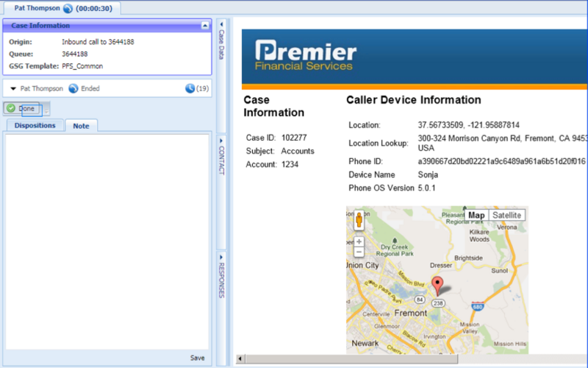Viewport: 588px width, 368px height.
Task: Click the Save button under notes
Action: [x=197, y=358]
